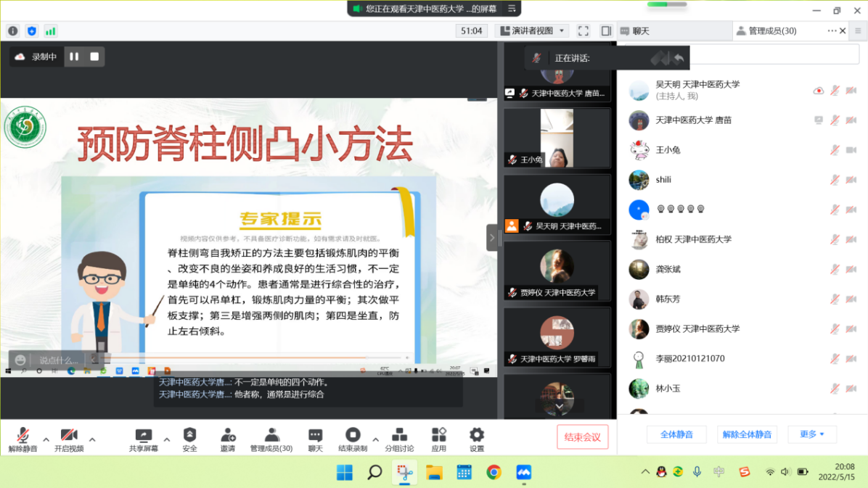868x488 pixels.
Task: Open Google Chrome from taskbar
Action: pos(494,473)
